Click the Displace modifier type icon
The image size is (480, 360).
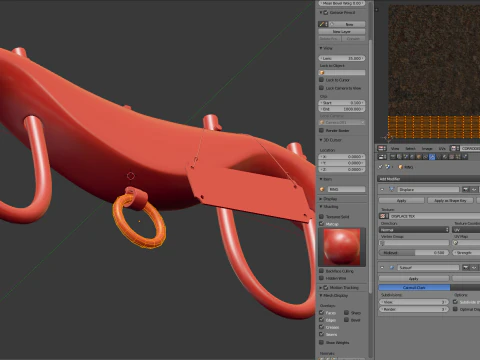(x=392, y=189)
